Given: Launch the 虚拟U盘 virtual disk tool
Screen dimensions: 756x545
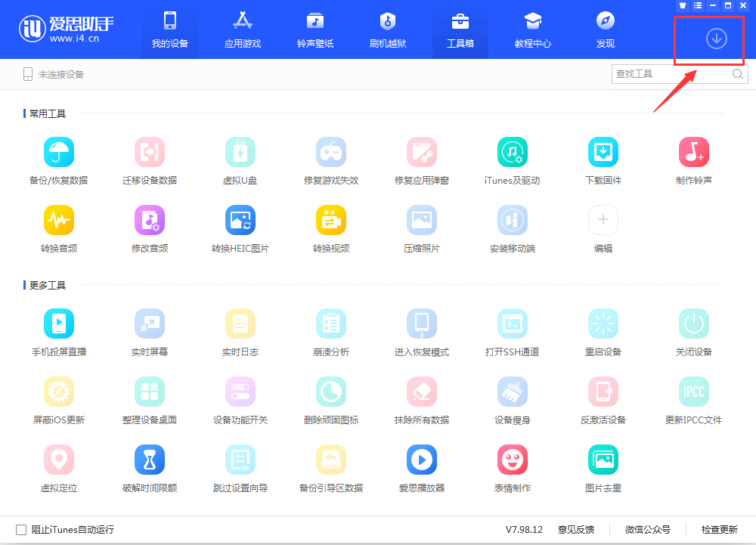Looking at the screenshot, I should click(x=240, y=153).
